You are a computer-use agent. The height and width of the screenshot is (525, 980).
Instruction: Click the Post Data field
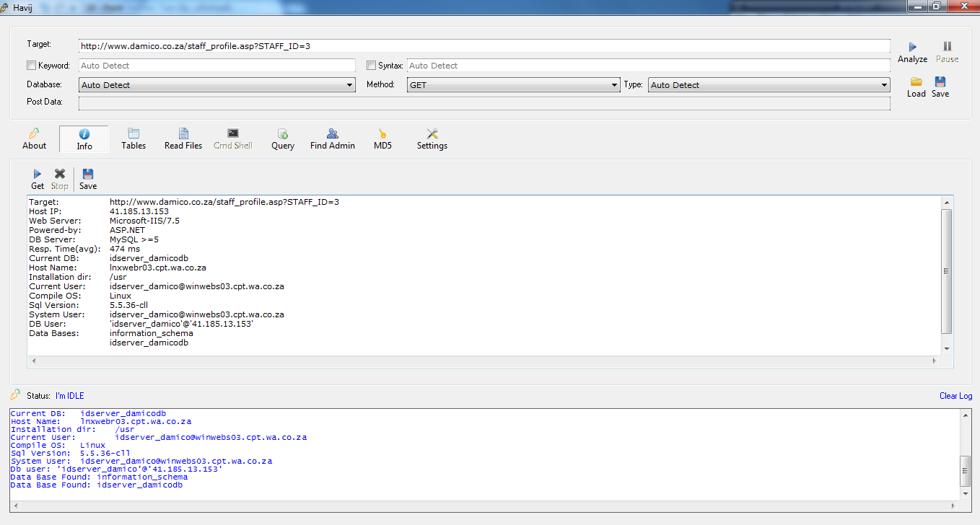tap(484, 103)
